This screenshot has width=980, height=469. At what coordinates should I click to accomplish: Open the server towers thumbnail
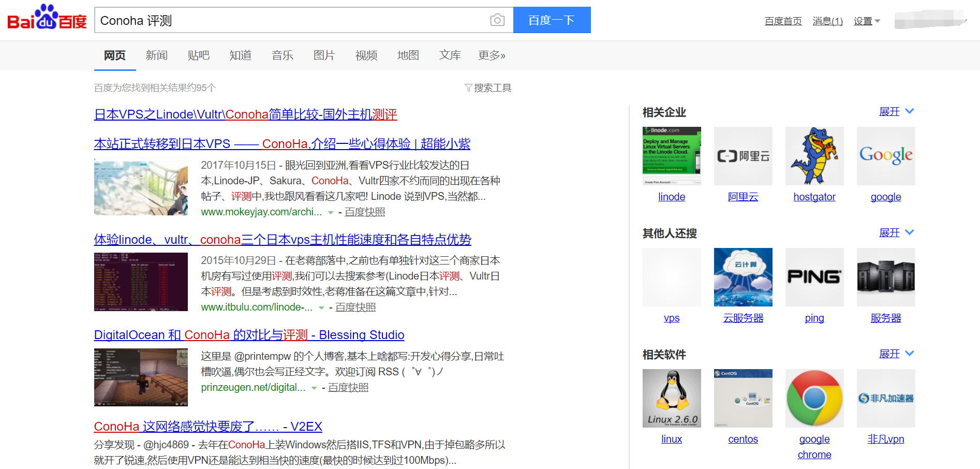tap(886, 277)
